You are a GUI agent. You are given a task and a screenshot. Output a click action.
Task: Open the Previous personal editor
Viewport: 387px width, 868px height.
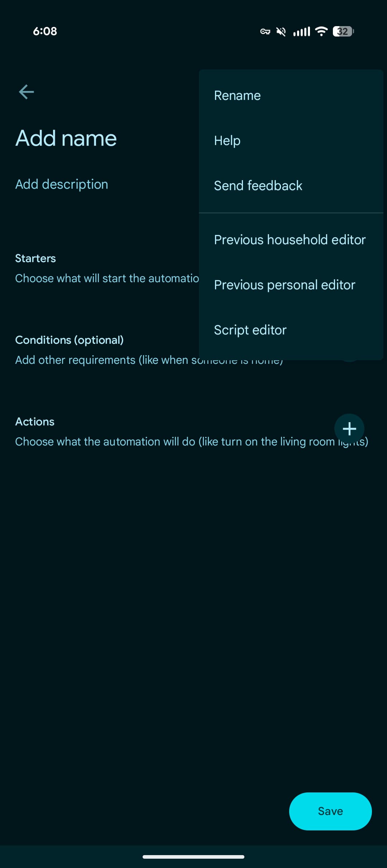284,285
